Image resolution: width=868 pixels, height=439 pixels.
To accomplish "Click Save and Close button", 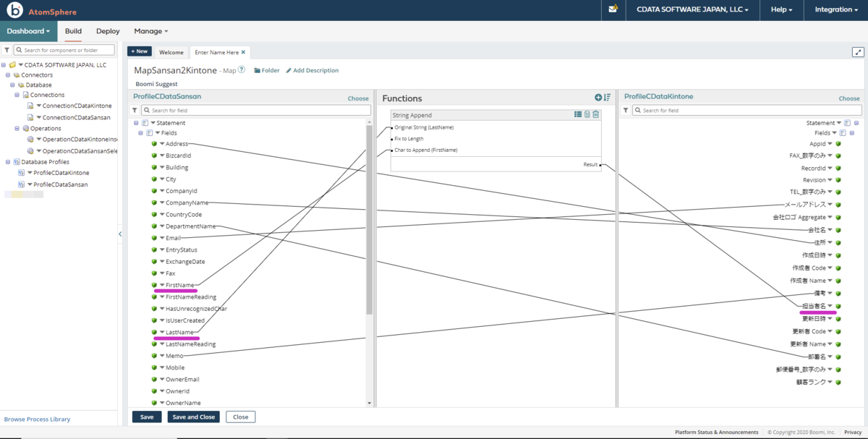I will click(193, 417).
